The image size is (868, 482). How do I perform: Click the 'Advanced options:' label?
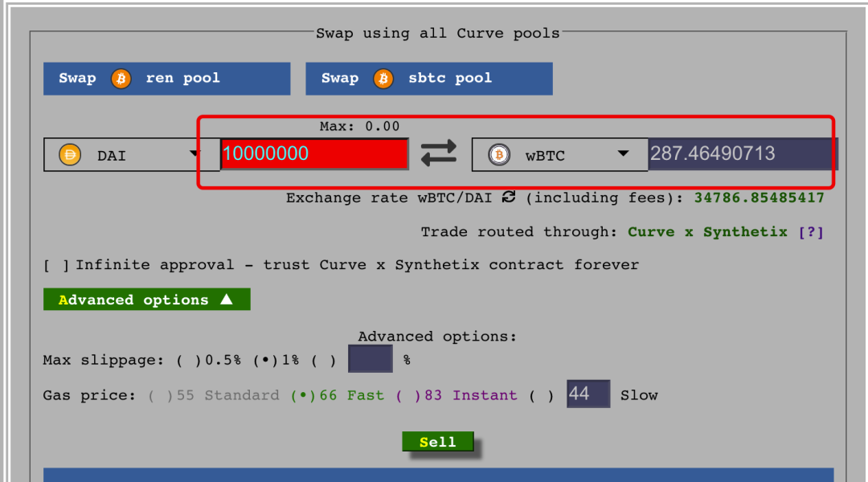click(436, 337)
